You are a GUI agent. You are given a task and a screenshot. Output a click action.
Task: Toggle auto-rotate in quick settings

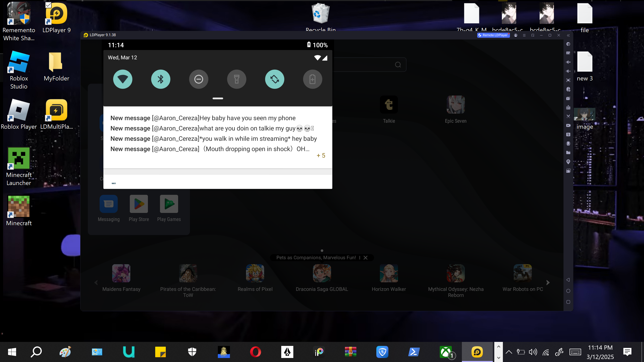click(275, 79)
